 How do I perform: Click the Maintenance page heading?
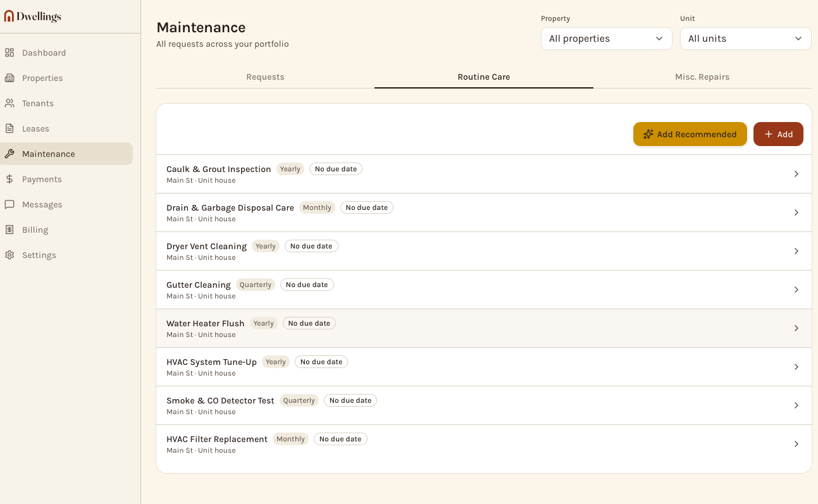(201, 28)
